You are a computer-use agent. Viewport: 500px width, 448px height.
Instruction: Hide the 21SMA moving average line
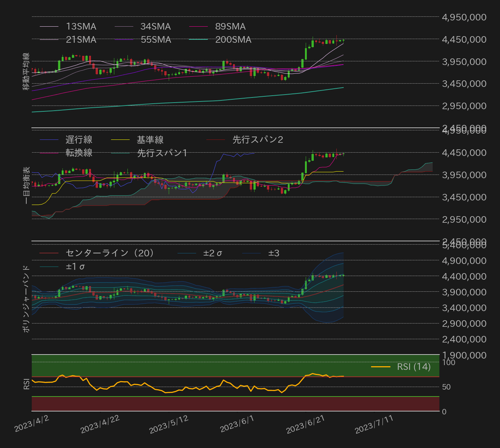pos(81,39)
